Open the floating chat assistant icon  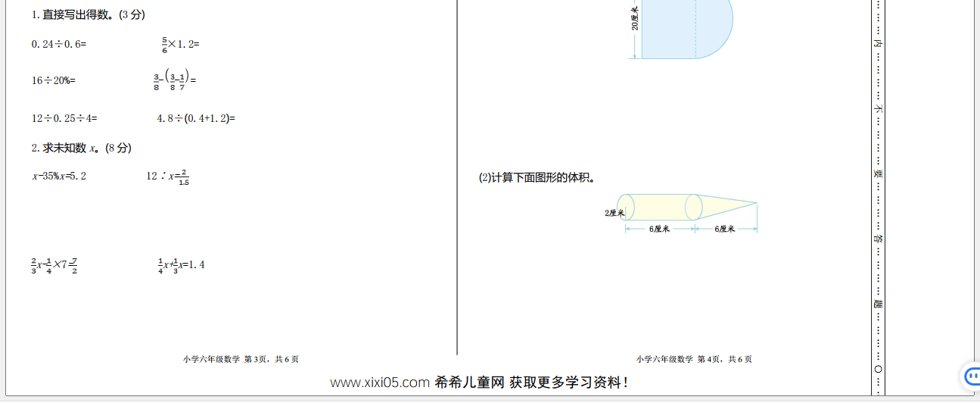971,376
